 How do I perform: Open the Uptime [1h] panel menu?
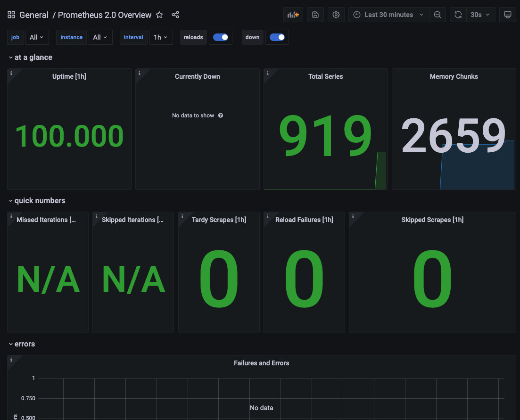coord(69,76)
